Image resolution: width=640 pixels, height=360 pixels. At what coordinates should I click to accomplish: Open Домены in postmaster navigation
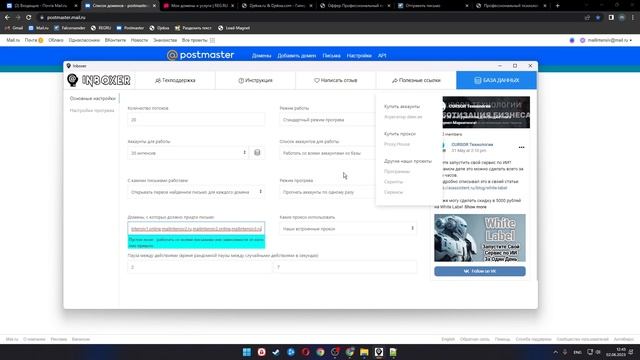click(x=261, y=56)
